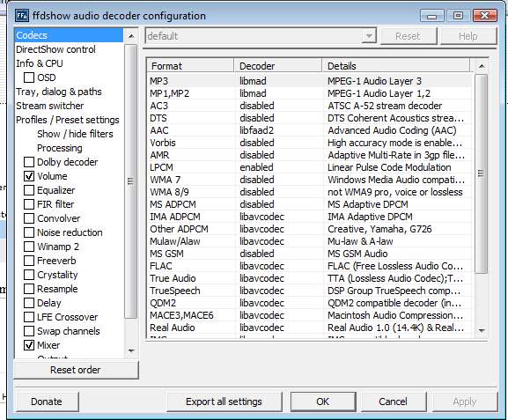This screenshot has width=508, height=420.
Task: Enable the Dolby decoder checkbox
Action: click(x=29, y=162)
